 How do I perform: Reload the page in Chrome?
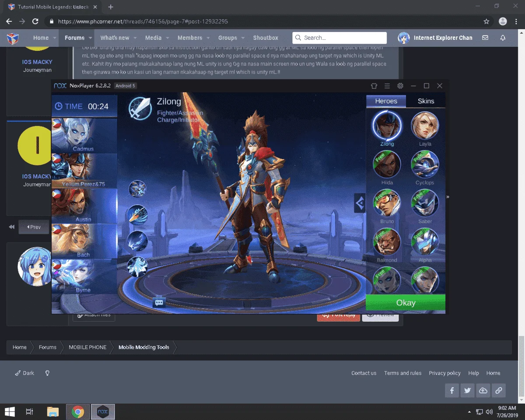point(35,21)
